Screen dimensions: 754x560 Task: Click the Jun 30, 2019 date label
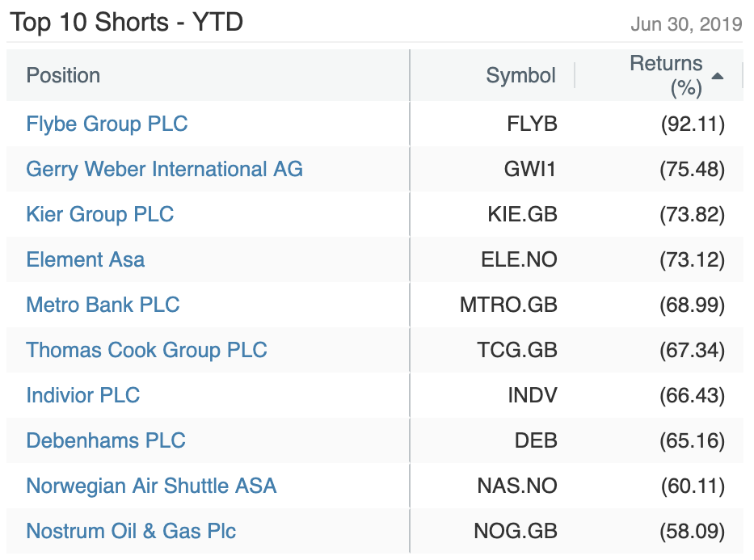tap(686, 24)
